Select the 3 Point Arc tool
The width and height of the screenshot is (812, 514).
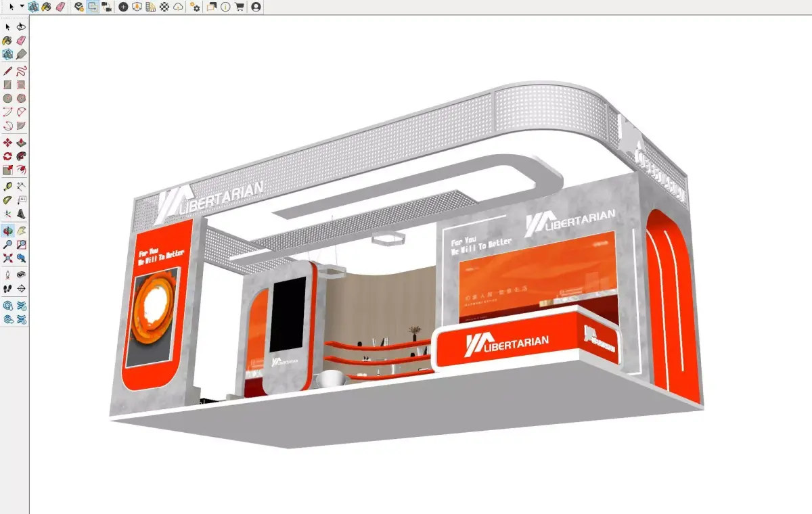click(x=7, y=125)
